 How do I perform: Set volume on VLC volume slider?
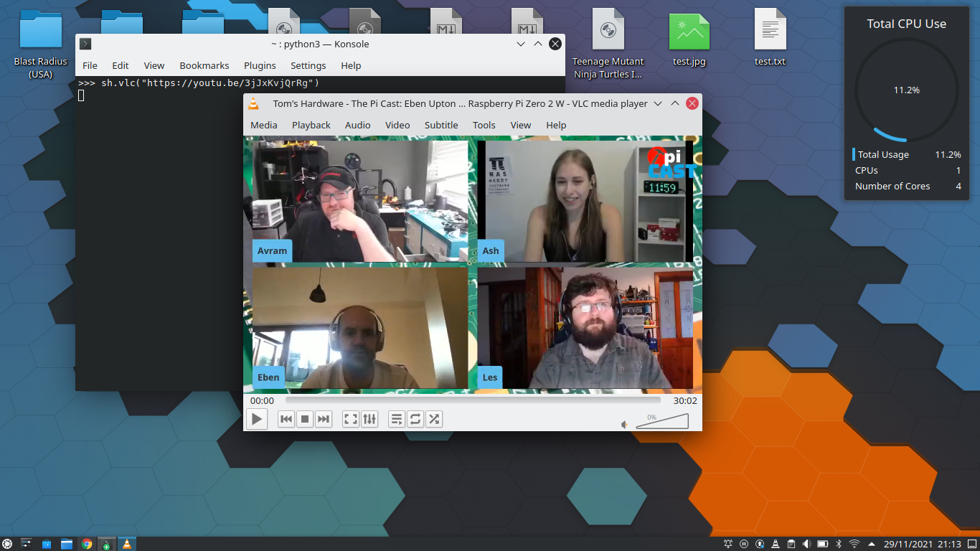pyautogui.click(x=662, y=421)
